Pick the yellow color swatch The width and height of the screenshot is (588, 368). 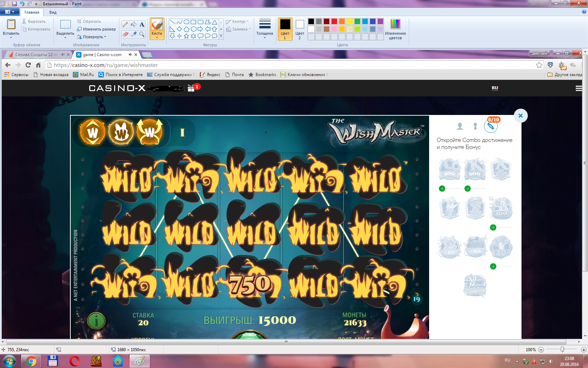tap(350, 21)
